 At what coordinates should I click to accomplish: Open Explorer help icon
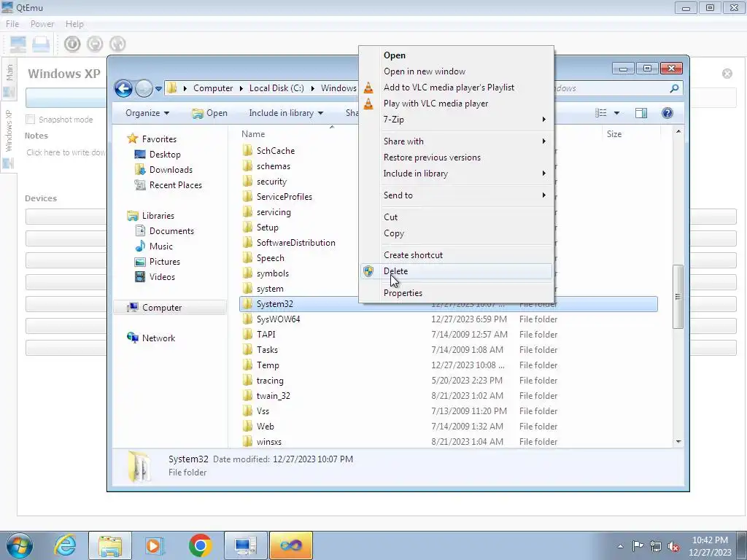click(x=667, y=113)
